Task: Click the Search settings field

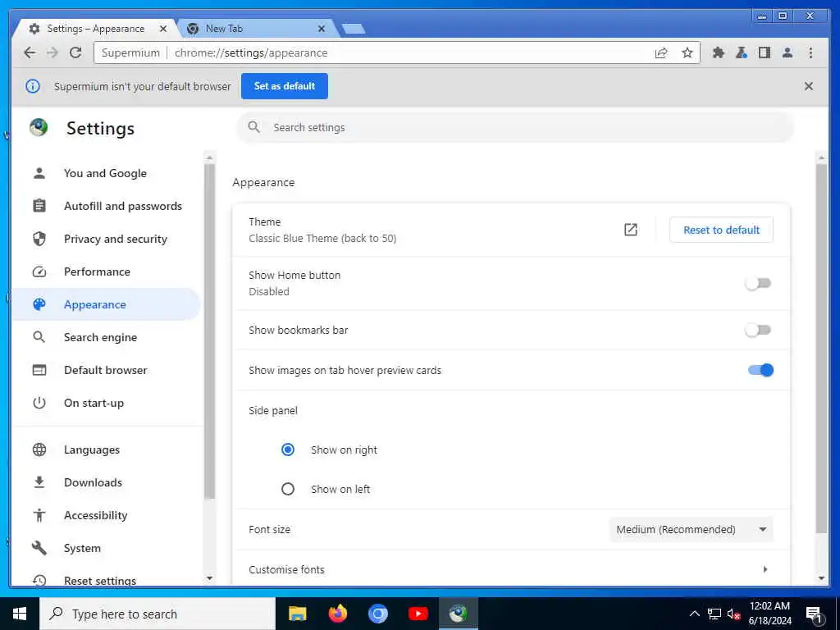Action: [x=515, y=127]
